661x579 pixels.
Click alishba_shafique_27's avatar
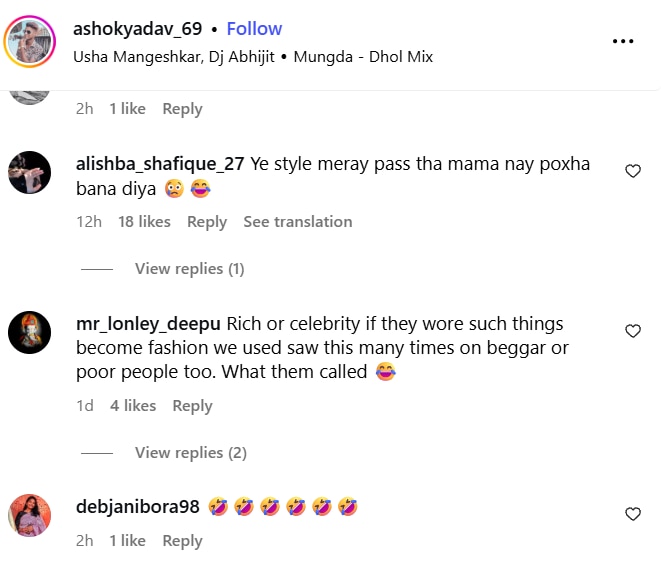tap(29, 173)
